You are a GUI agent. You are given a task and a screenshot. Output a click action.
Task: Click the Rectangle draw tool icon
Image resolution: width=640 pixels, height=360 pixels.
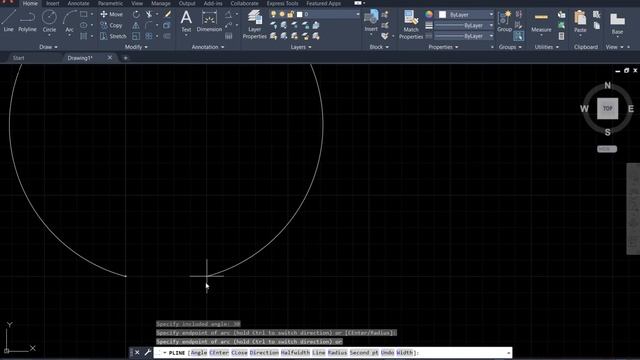point(84,14)
